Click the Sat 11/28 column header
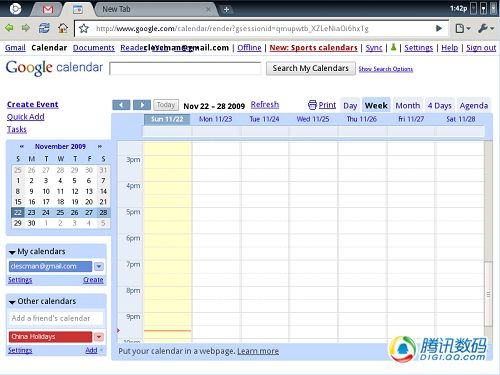The height and width of the screenshot is (375, 500). 461,119
